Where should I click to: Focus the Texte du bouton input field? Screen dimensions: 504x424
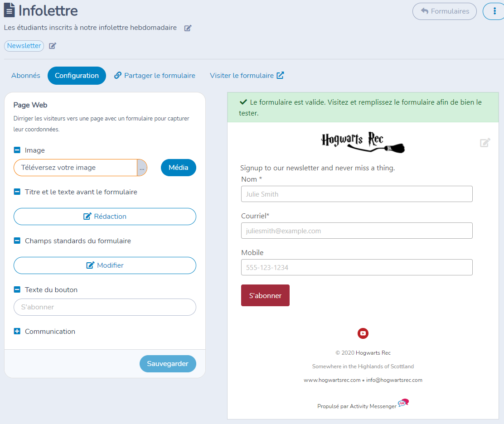click(105, 307)
